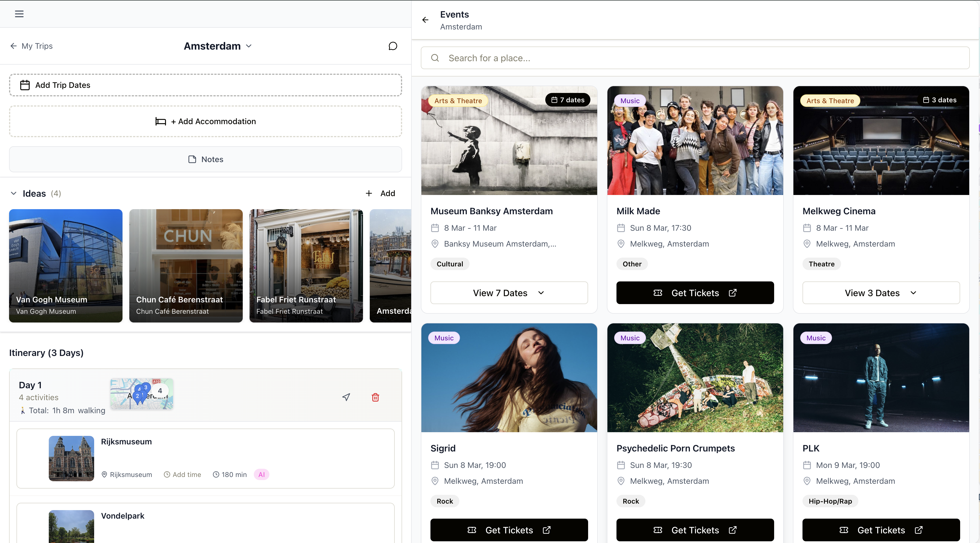Toggle the Cultural tag on Museum Banksy Amsterdam
This screenshot has height=543, width=980.
pyautogui.click(x=449, y=264)
